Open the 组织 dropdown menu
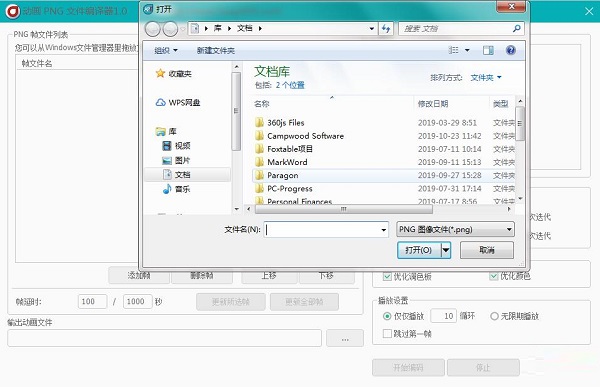 coord(166,51)
